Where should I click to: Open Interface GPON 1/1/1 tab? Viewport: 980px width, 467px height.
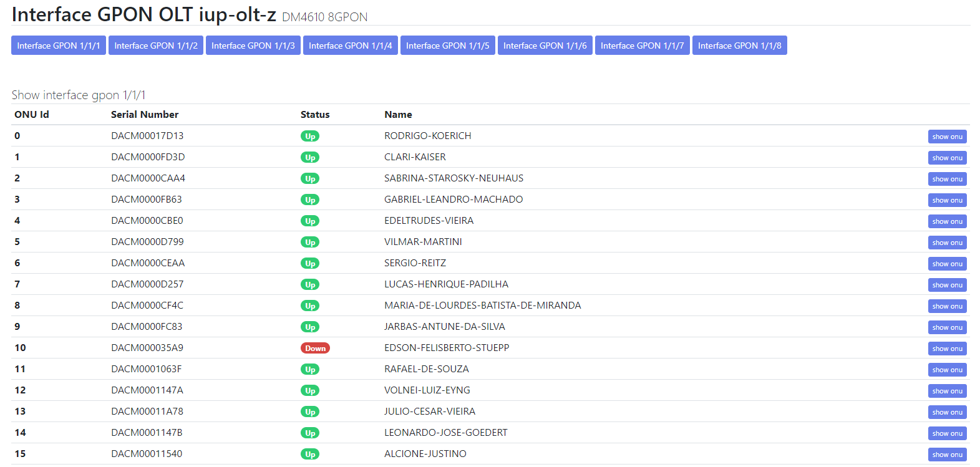click(x=59, y=46)
